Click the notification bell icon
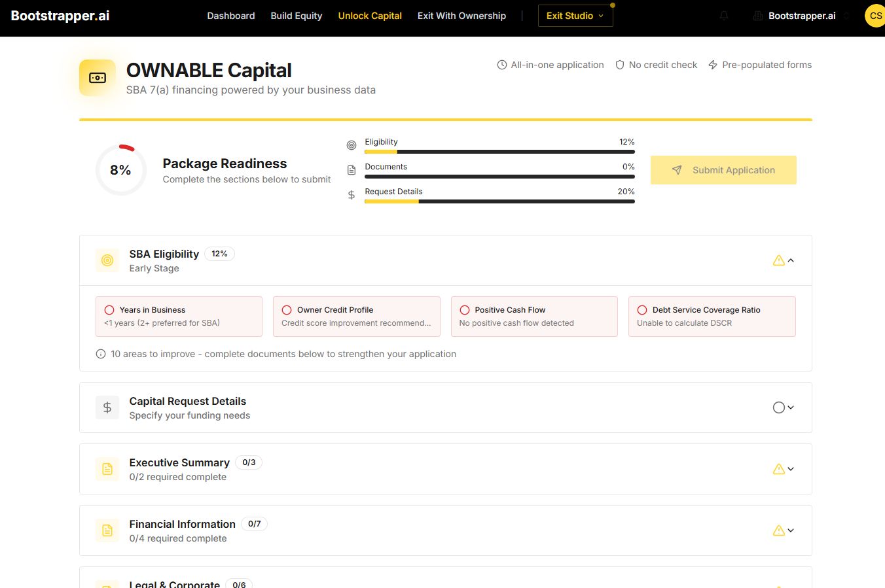The height and width of the screenshot is (588, 885). click(x=724, y=16)
